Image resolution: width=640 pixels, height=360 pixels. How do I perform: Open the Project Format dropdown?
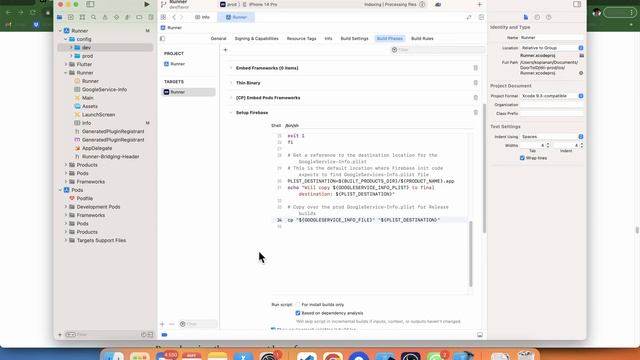[551, 96]
